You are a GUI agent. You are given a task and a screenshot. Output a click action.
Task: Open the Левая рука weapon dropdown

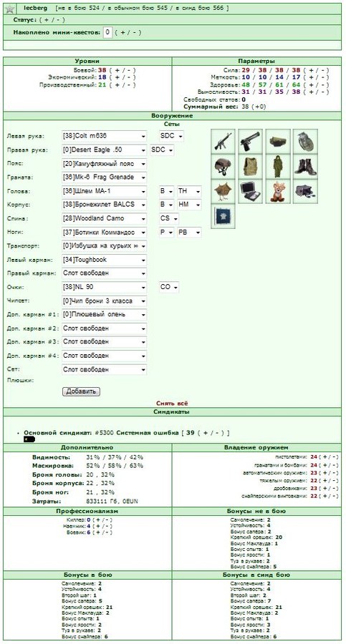click(104, 136)
